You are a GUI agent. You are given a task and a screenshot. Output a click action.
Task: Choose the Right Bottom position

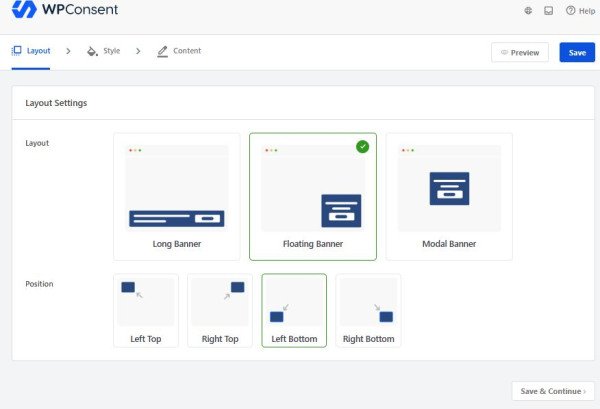pyautogui.click(x=368, y=311)
